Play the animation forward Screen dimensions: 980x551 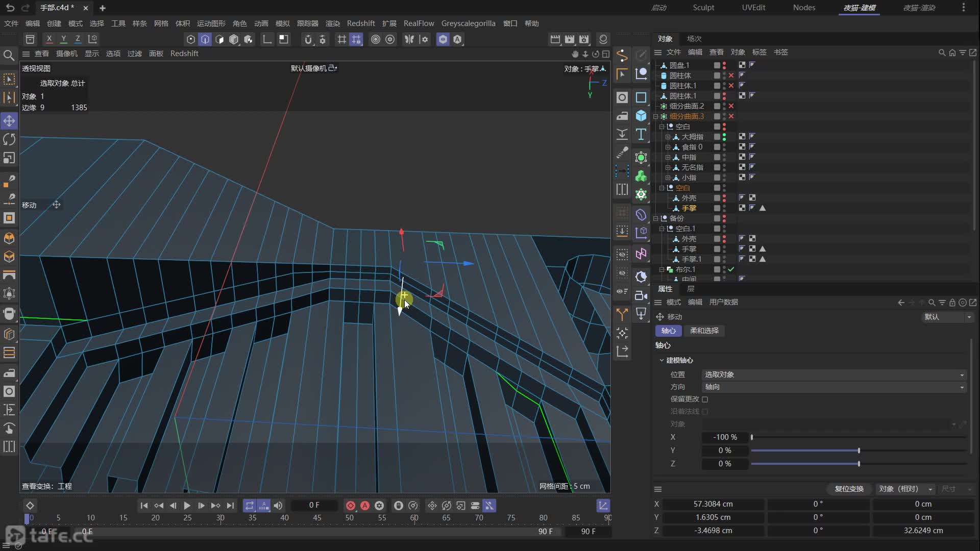tap(187, 506)
